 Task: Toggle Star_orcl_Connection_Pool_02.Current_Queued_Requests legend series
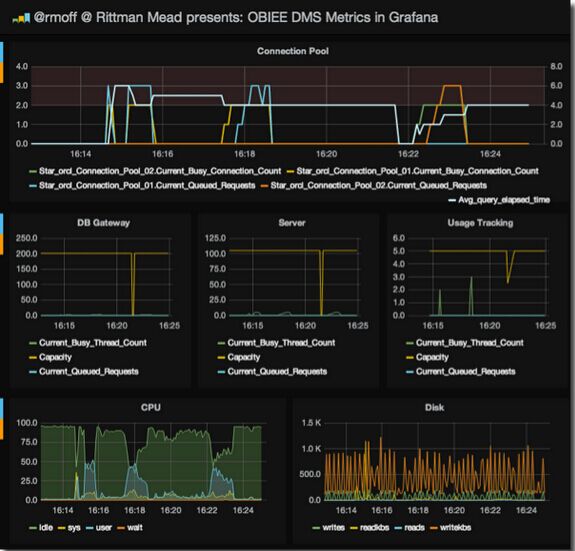pos(374,185)
